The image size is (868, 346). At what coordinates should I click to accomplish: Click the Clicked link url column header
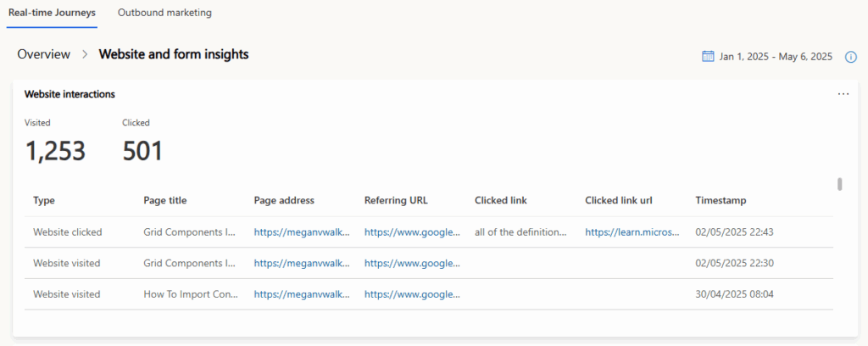click(620, 200)
